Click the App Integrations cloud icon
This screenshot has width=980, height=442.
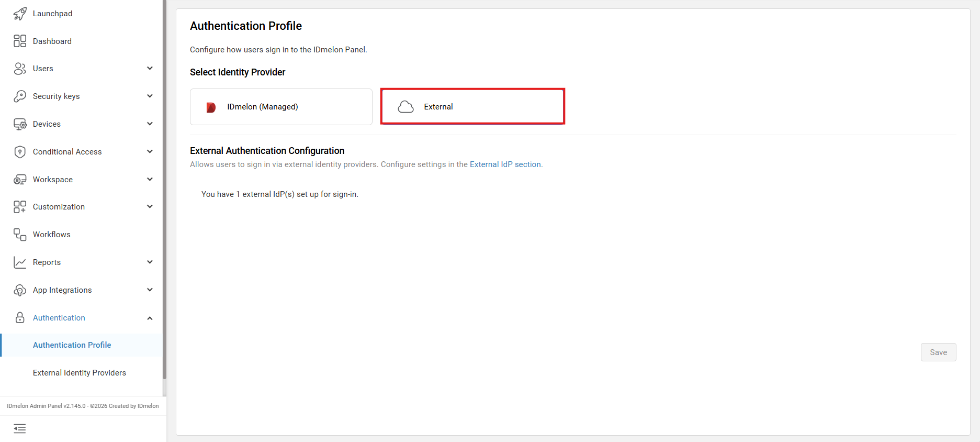20,290
